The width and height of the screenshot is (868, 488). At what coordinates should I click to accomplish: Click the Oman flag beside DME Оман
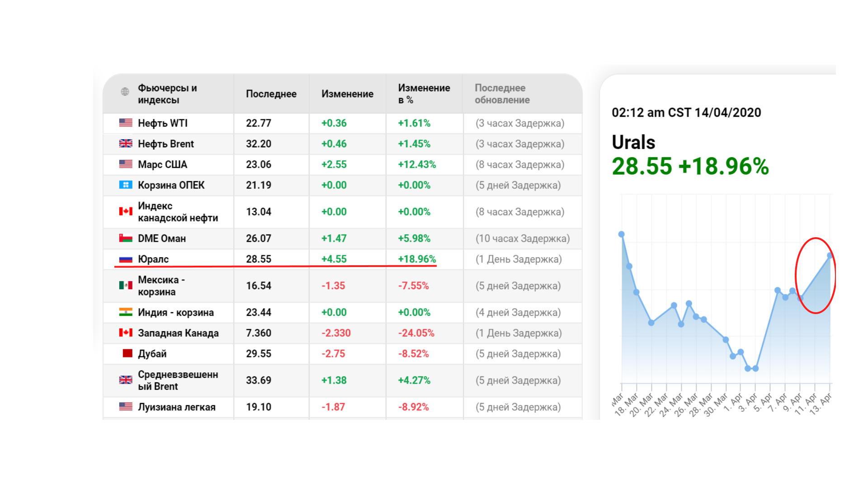(126, 238)
